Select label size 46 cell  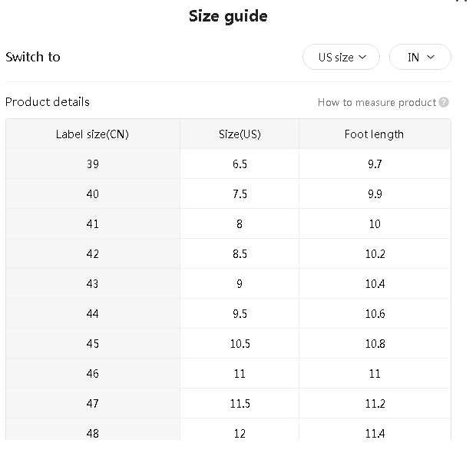click(92, 374)
